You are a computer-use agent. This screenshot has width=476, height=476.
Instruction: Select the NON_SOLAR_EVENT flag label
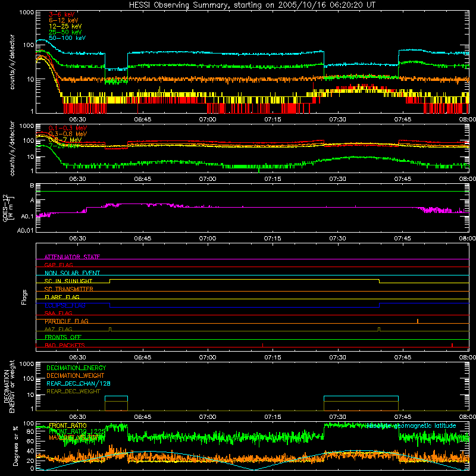click(72, 273)
